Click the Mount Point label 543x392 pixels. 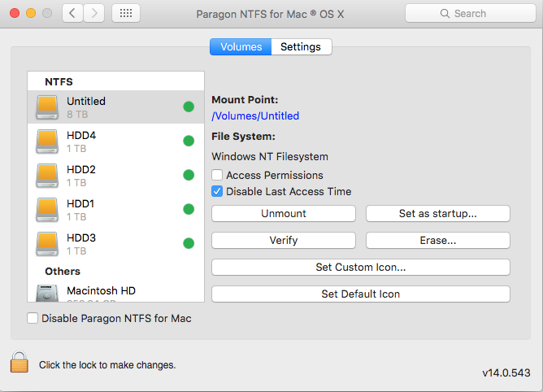coord(245,100)
